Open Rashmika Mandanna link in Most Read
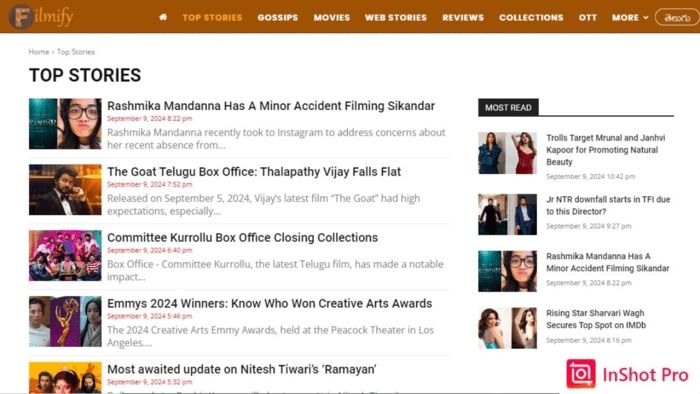Viewport: 700px width, 394px height. [x=608, y=262]
